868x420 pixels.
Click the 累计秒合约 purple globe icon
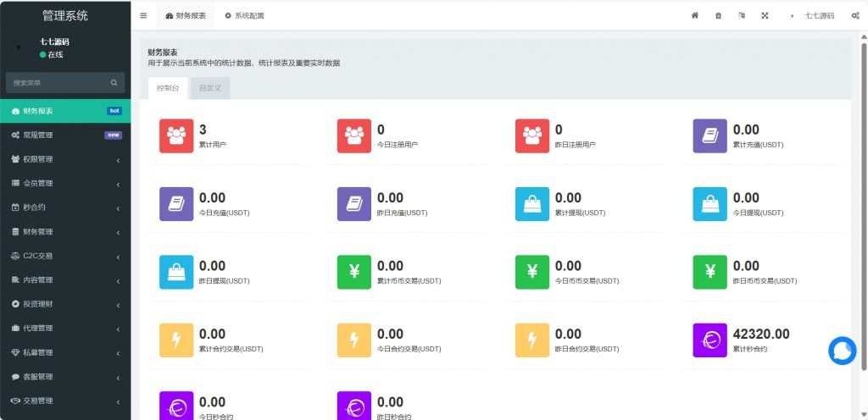(710, 340)
